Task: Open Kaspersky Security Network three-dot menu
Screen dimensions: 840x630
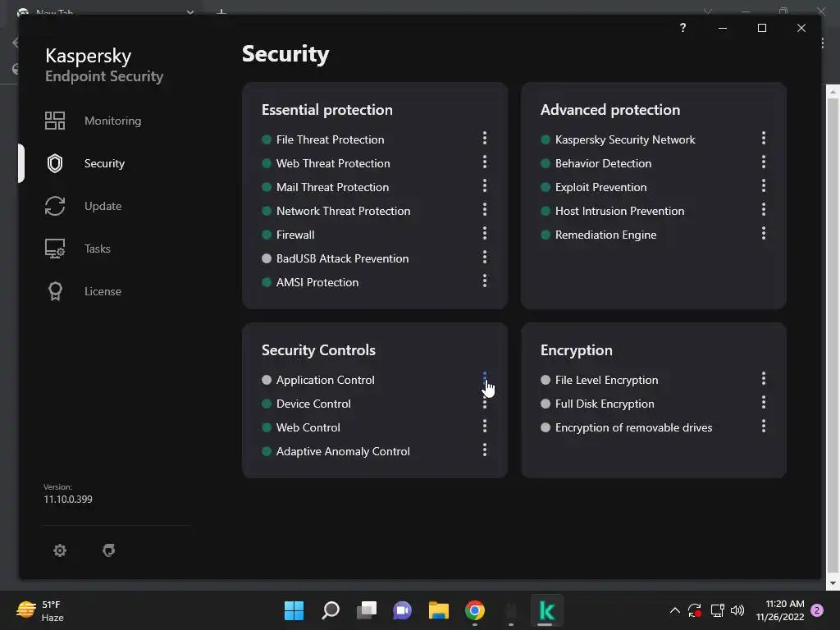Action: (764, 138)
